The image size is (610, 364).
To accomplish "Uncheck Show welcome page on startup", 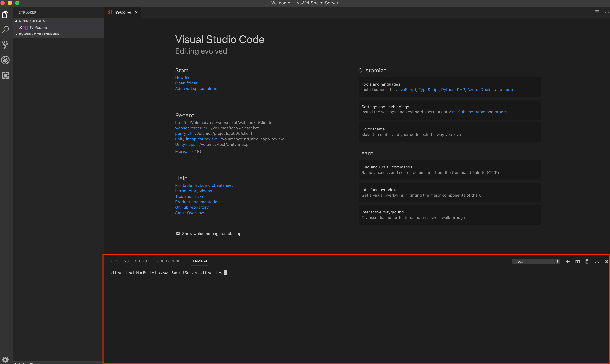I will tap(178, 234).
